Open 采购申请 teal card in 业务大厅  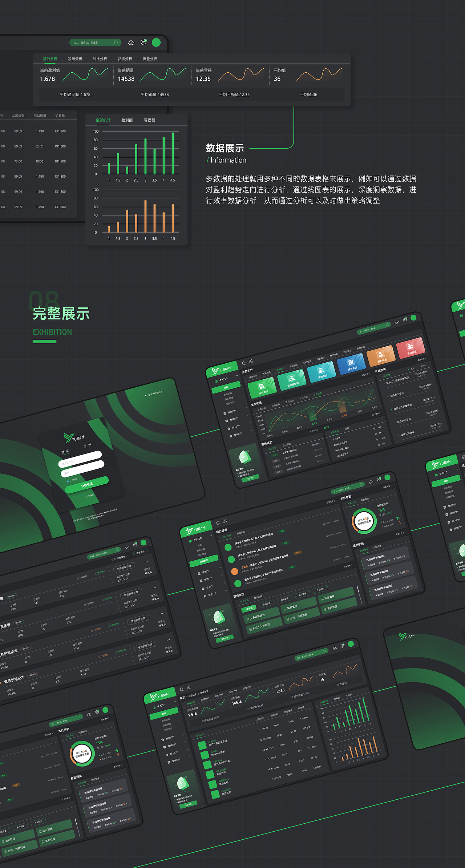(322, 372)
